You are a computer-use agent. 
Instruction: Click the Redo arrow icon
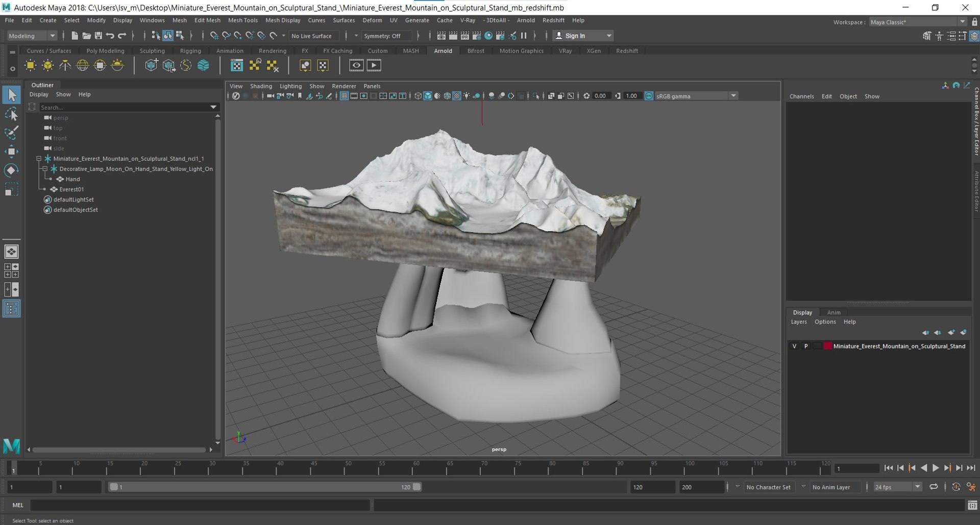click(122, 36)
